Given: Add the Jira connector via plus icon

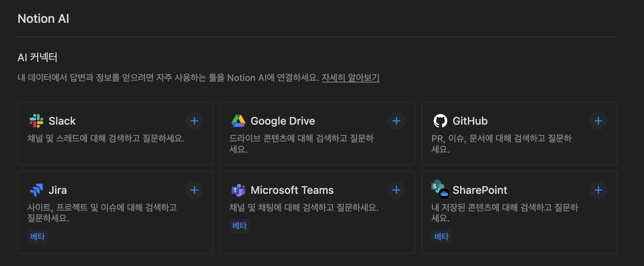Looking at the screenshot, I should [194, 190].
